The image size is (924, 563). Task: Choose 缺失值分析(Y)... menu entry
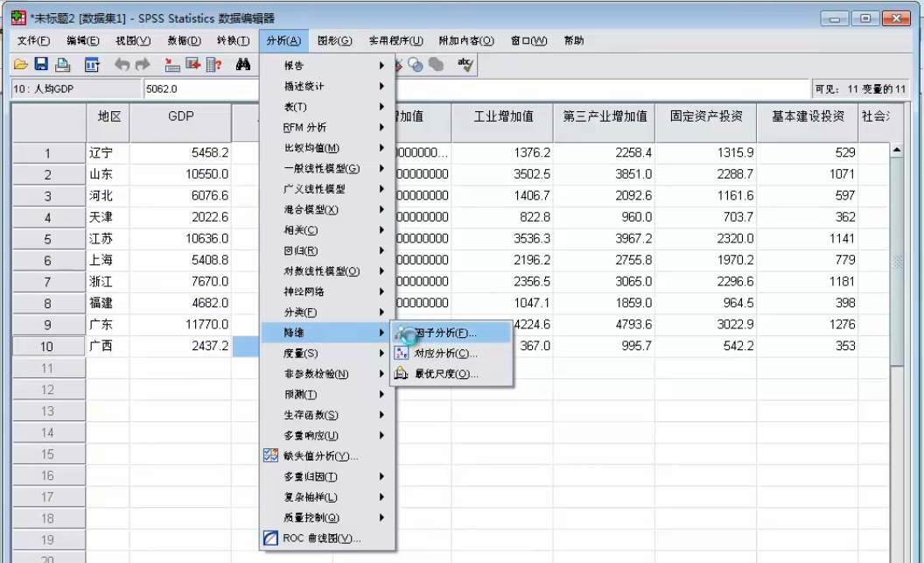327,455
